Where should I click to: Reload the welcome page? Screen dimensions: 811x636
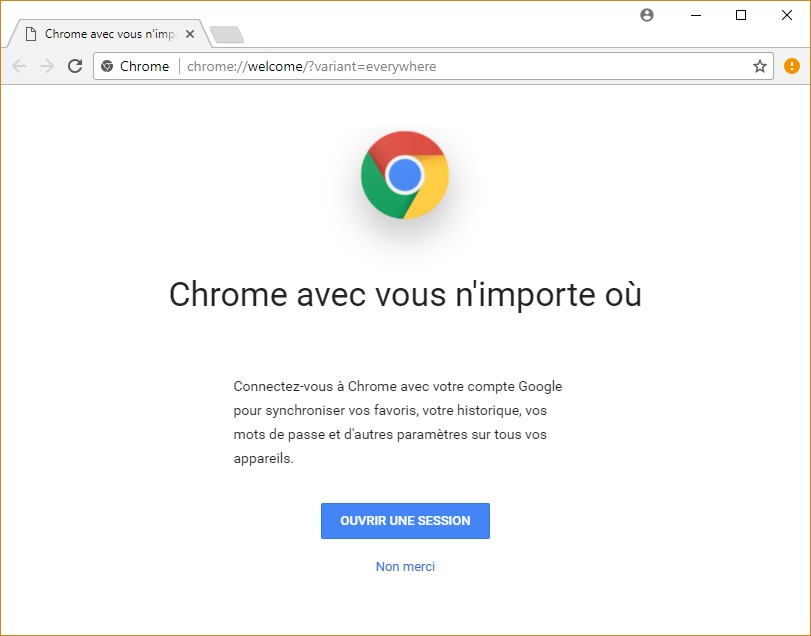point(75,66)
